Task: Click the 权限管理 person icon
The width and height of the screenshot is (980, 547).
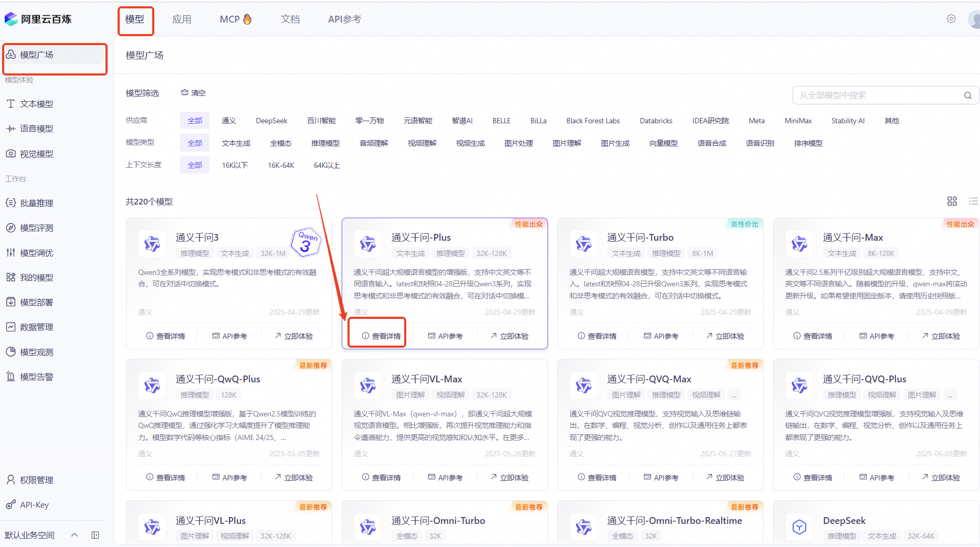Action: click(x=10, y=480)
